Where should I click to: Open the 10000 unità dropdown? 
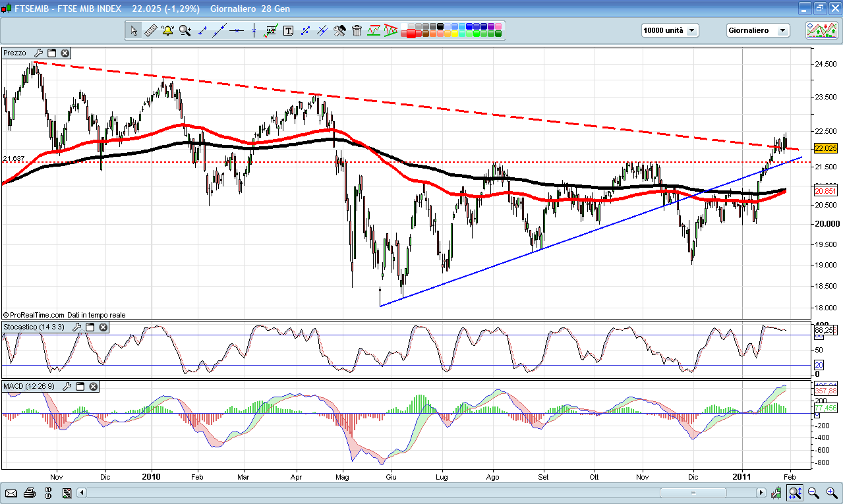pyautogui.click(x=670, y=30)
